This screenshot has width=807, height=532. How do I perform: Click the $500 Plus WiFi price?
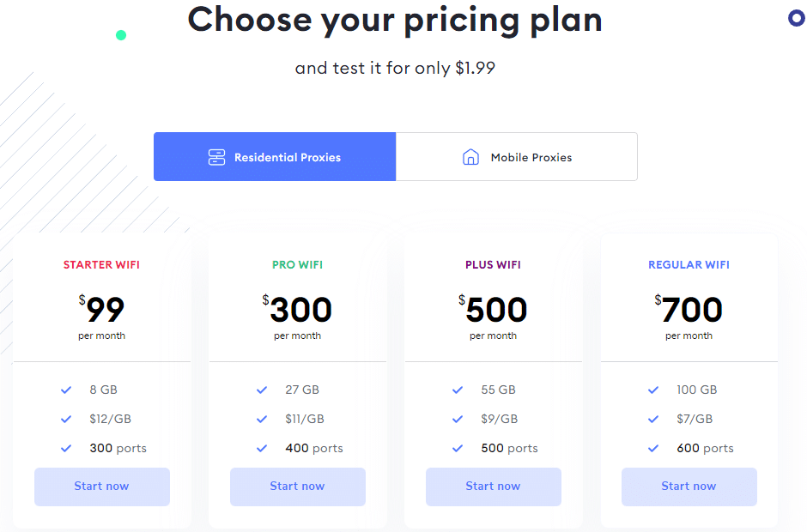(x=494, y=310)
